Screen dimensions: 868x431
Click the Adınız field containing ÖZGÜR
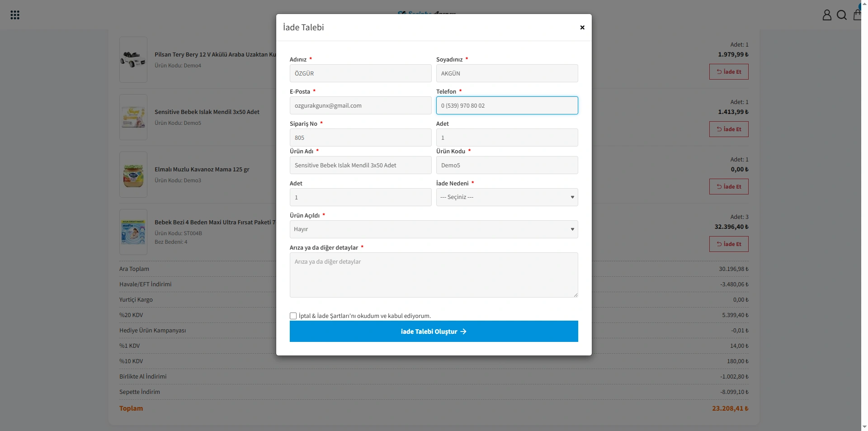pos(360,73)
